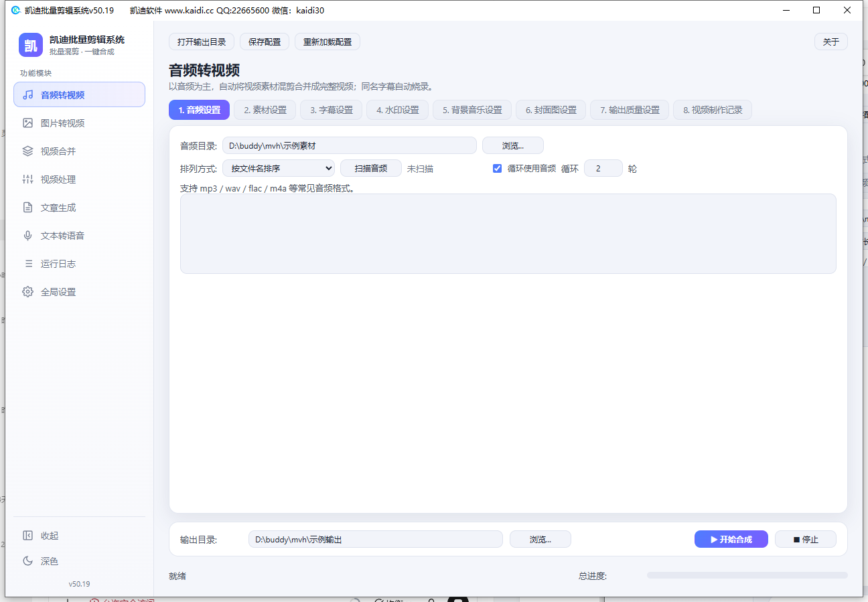868x602 pixels.
Task: Click 浏览... next to 音频目录
Action: pos(513,145)
